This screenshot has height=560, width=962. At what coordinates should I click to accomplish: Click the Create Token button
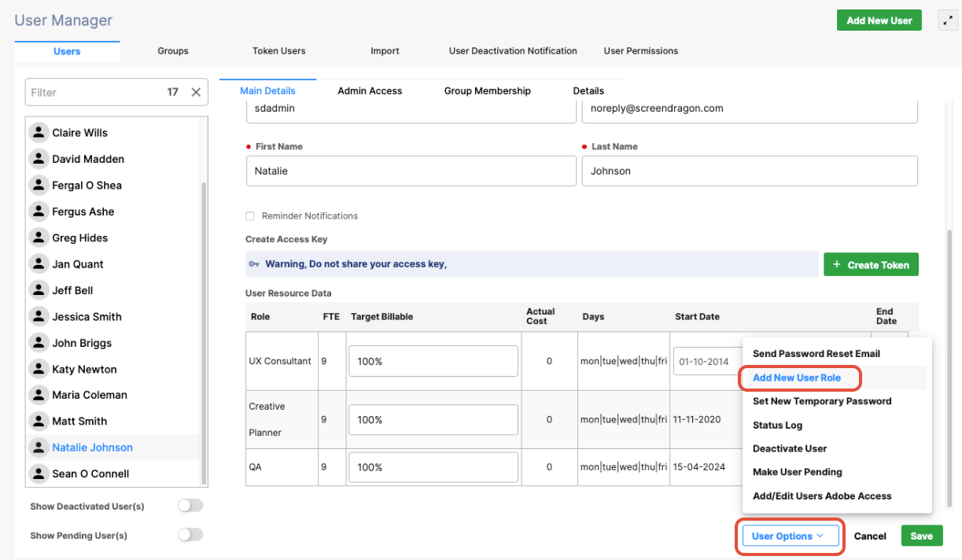pos(871,265)
